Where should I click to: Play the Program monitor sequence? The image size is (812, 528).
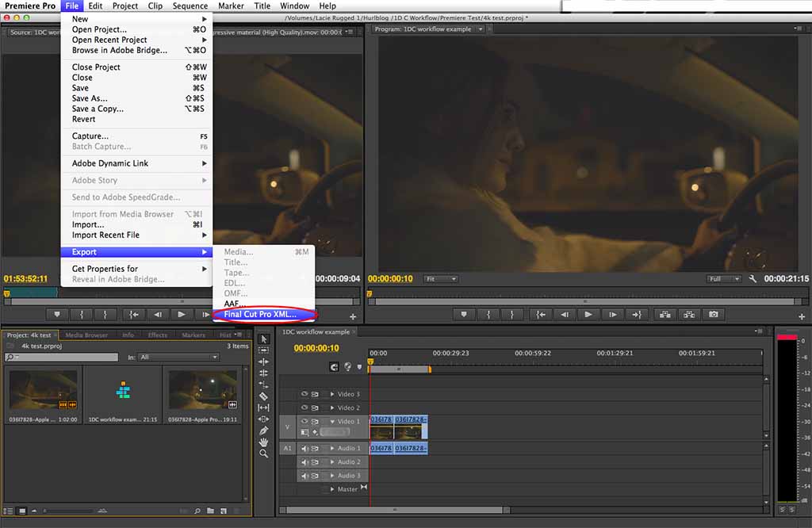pos(588,315)
